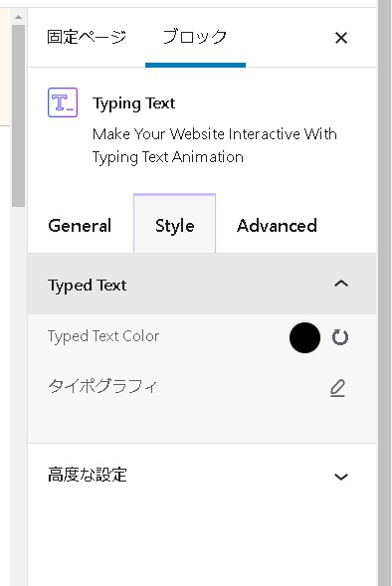Collapse Typed Text panel with up chevron
The height and width of the screenshot is (586, 392).
(341, 284)
